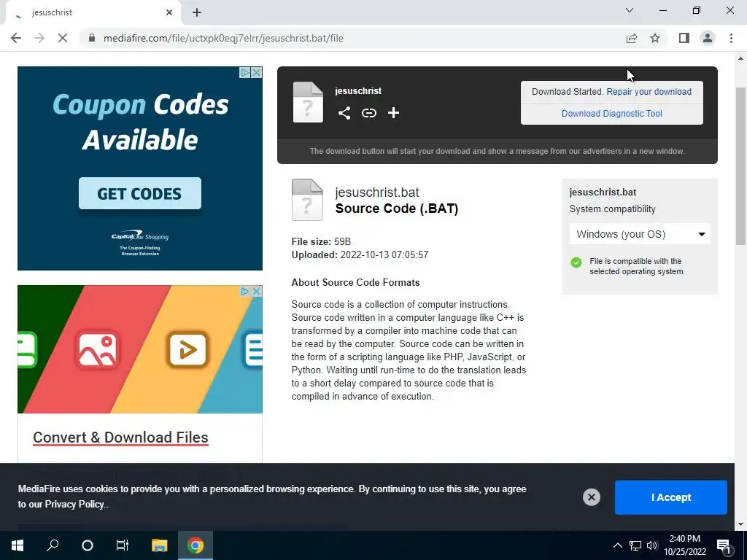Click 'Source Code (.BAT)' heading
This screenshot has width=747, height=560.
coord(397,209)
